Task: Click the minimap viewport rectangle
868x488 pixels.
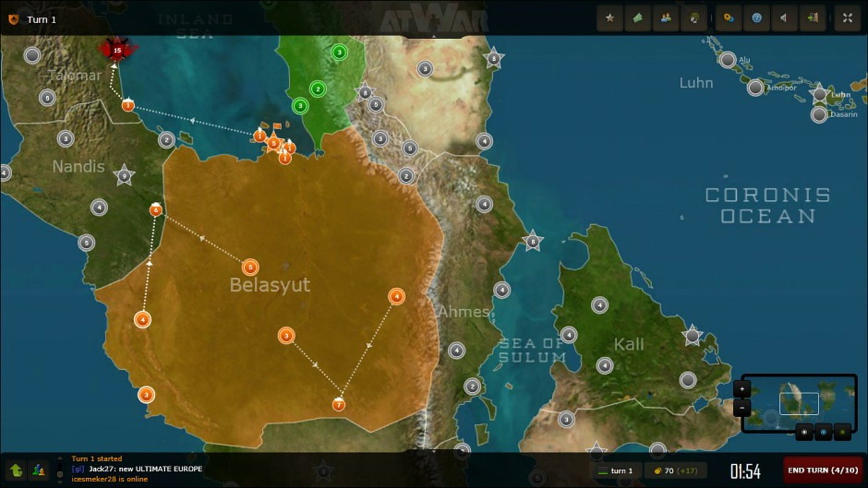Action: click(799, 404)
